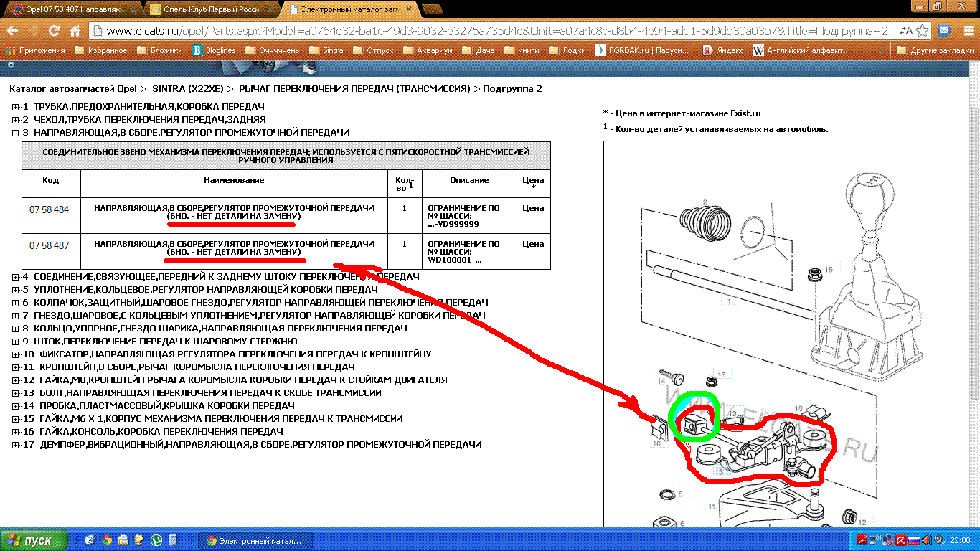Switch to the Опель Клуб Первый tab
Screen dimensions: 980x551
(x=209, y=9)
